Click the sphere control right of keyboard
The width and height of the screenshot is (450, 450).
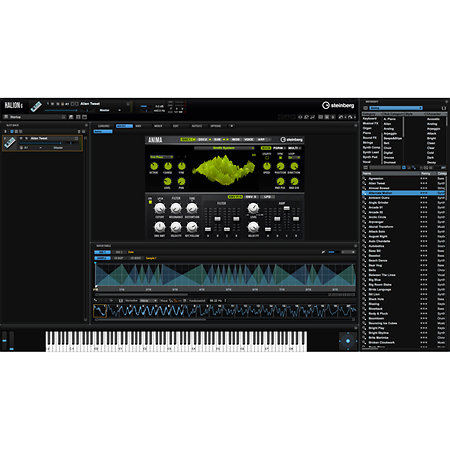click(348, 341)
